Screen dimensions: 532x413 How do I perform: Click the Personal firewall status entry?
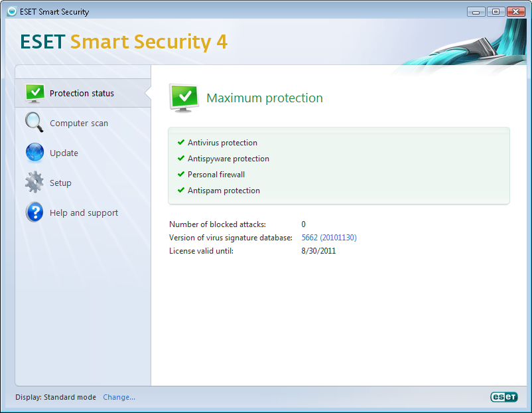[216, 175]
